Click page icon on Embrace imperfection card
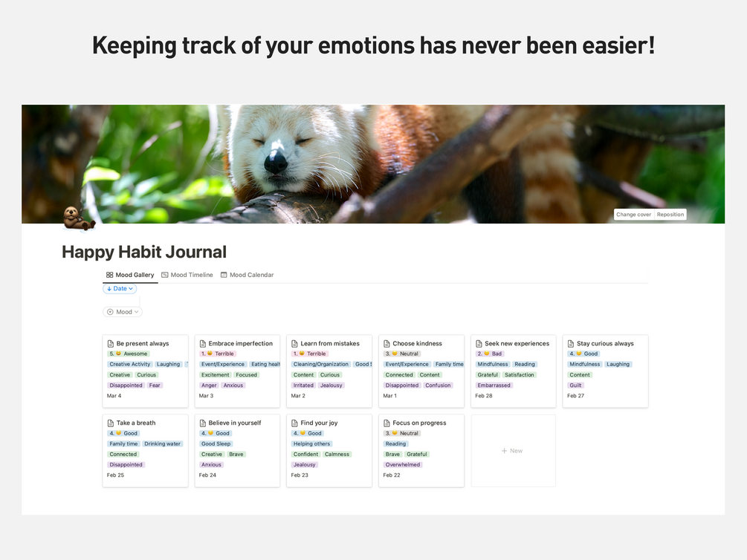Image resolution: width=747 pixels, height=560 pixels. coord(202,343)
